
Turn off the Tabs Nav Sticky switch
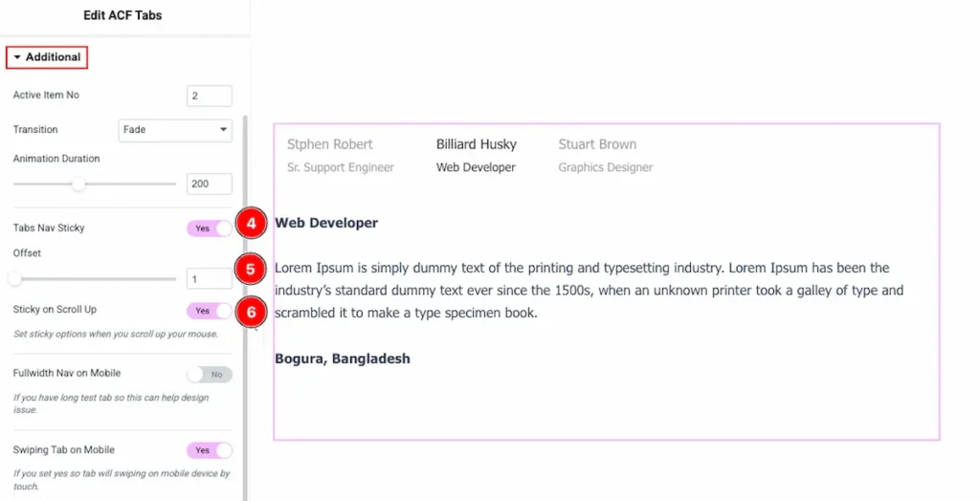(x=210, y=229)
